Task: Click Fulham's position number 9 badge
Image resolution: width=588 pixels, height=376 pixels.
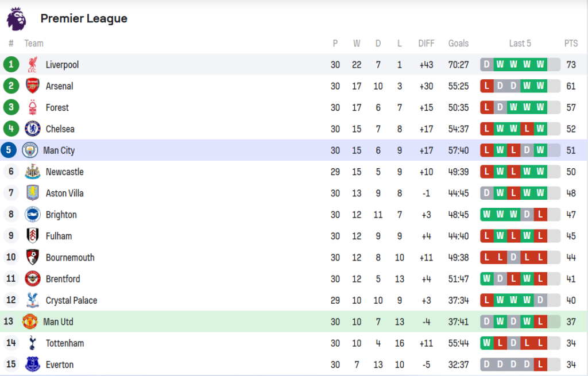Action: click(x=11, y=236)
